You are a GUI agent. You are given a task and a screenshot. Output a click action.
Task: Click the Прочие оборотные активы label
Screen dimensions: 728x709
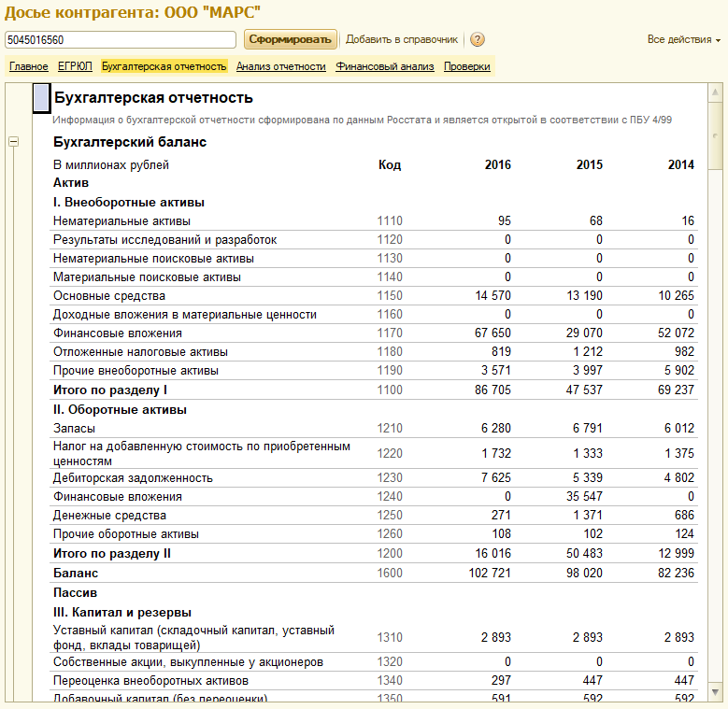[x=126, y=534]
